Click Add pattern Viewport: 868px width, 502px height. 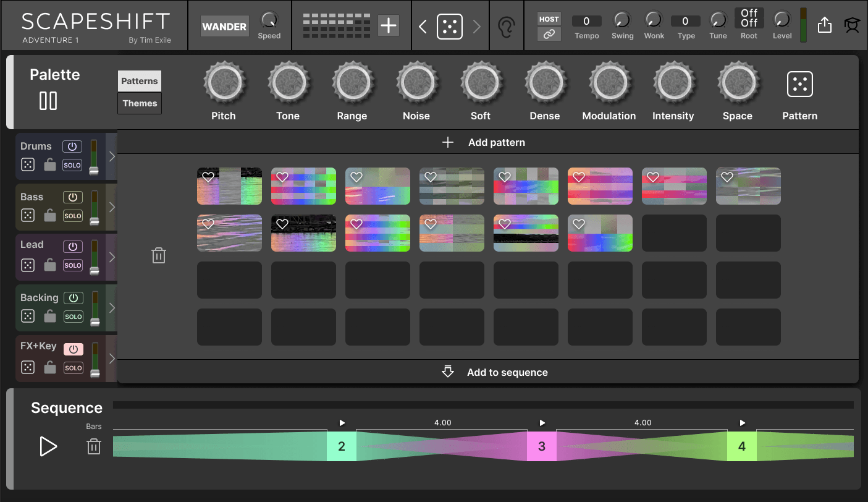[x=484, y=142]
